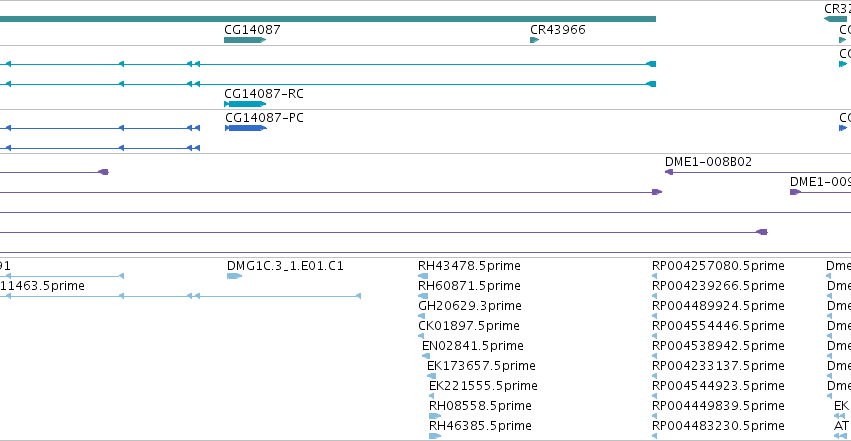Click the EN02841.5prime arrow marker

pyautogui.click(x=426, y=356)
